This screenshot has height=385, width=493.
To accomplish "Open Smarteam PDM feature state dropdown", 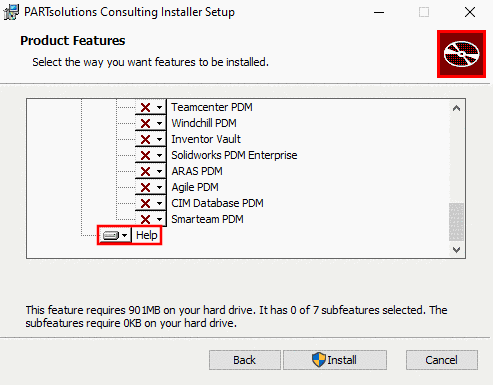I will click(150, 219).
